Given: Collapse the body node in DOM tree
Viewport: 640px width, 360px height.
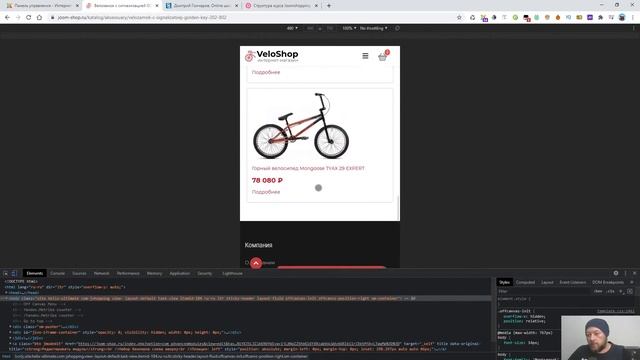Looking at the screenshot, I should (7, 298).
